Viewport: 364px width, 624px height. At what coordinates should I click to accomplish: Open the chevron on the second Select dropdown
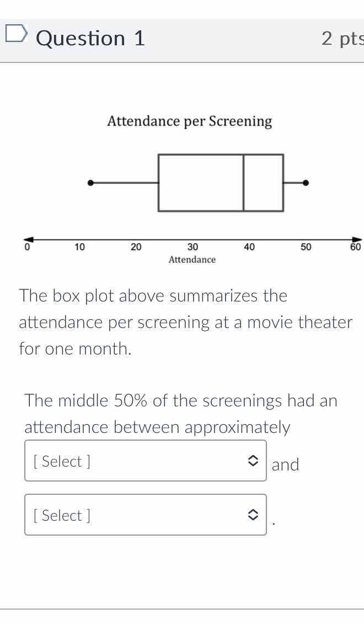pos(254,515)
